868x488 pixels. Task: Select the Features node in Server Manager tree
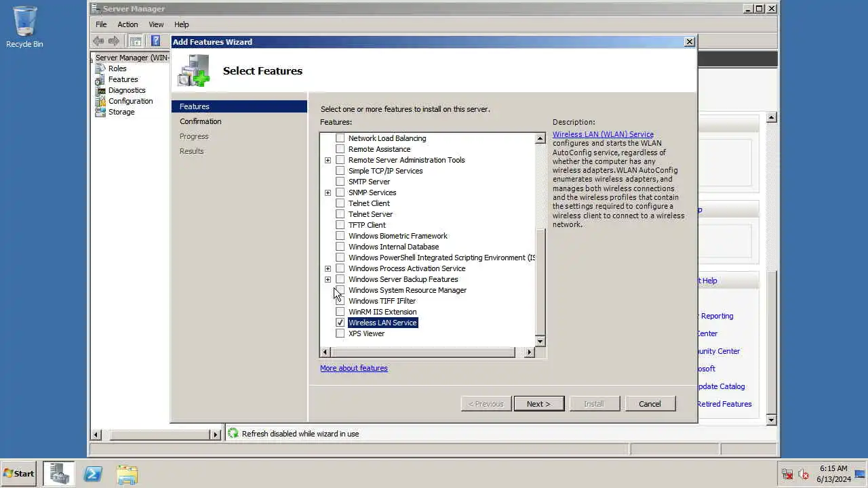[123, 79]
